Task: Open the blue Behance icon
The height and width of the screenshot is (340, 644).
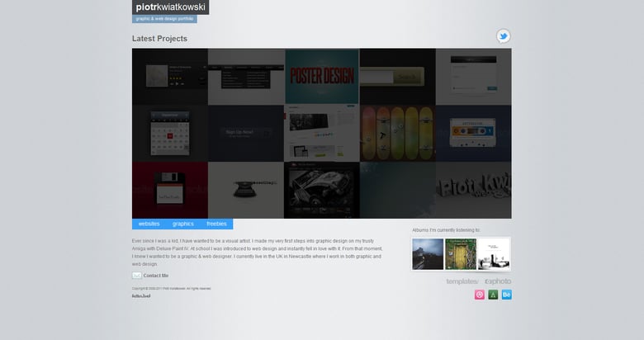Action: 507,295
